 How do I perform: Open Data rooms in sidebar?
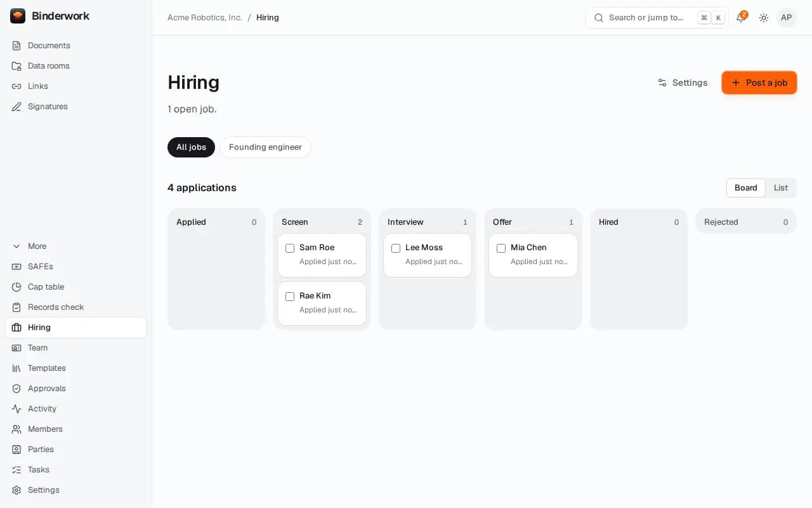75,66
